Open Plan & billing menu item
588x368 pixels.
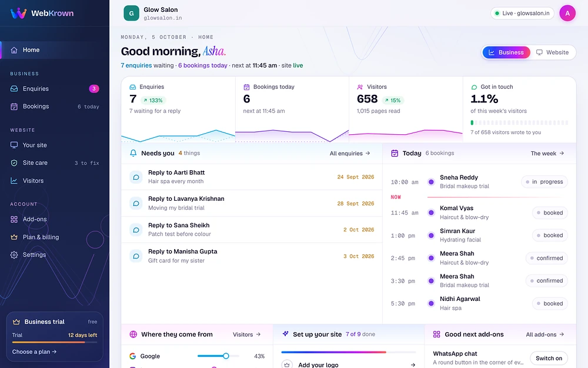click(x=55, y=237)
